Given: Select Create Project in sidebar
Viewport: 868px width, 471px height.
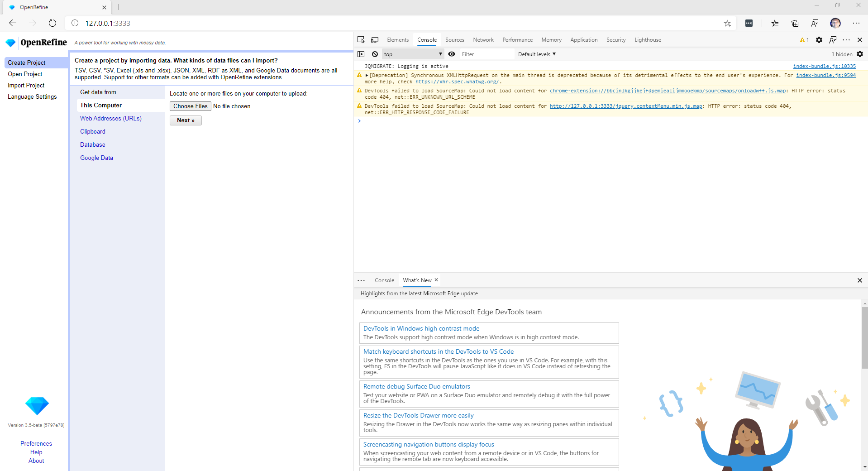Looking at the screenshot, I should click(36, 62).
